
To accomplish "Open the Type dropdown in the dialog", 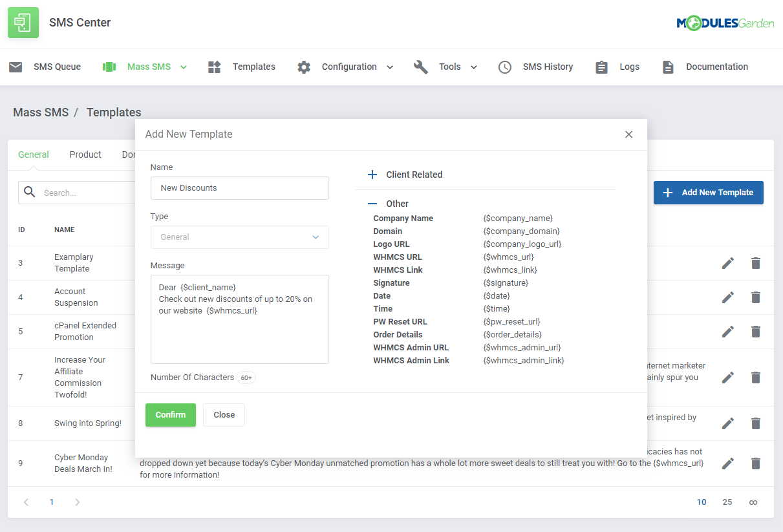I will click(x=239, y=237).
